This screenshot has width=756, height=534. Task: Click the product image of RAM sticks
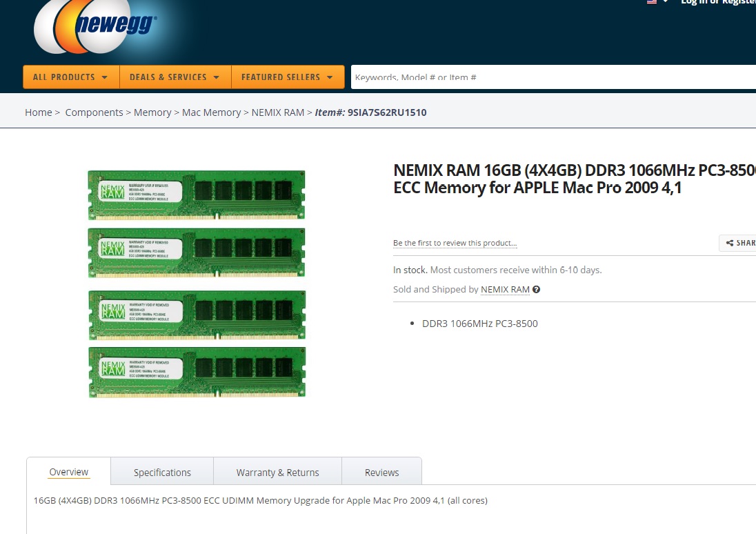(197, 284)
